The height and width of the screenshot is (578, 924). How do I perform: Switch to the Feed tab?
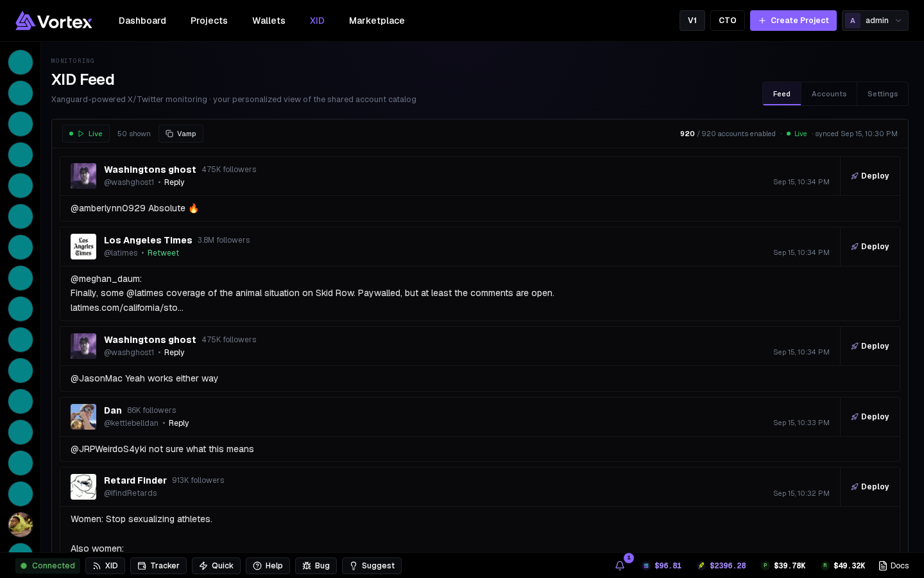tap(782, 94)
